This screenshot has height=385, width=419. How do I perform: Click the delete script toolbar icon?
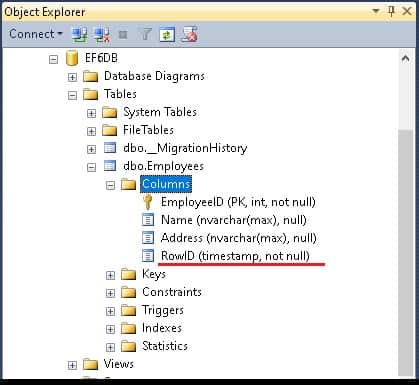point(189,34)
